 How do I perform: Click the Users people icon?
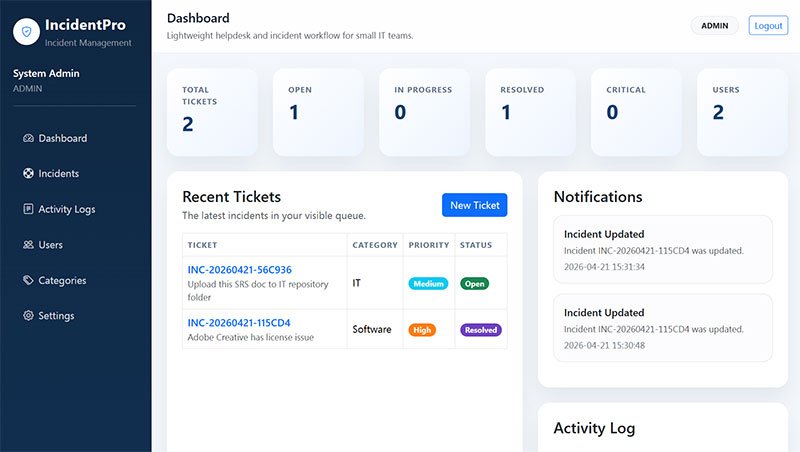28,245
